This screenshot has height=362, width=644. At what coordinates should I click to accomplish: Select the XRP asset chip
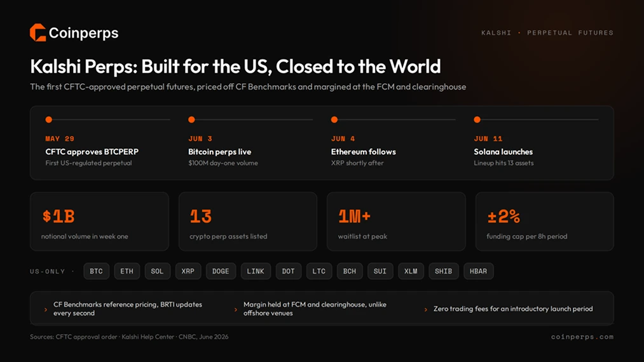188,271
